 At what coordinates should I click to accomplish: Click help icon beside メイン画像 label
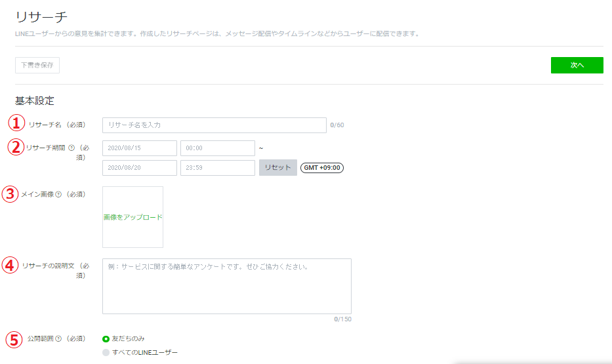58,194
